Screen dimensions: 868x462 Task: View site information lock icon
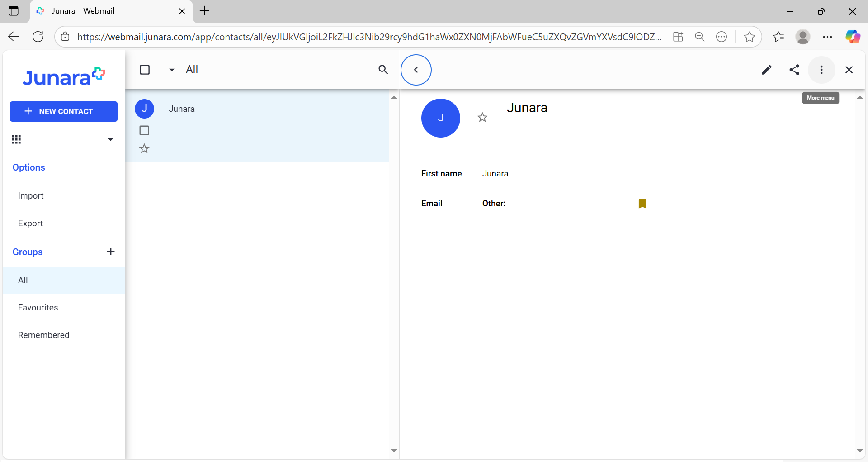tap(65, 37)
